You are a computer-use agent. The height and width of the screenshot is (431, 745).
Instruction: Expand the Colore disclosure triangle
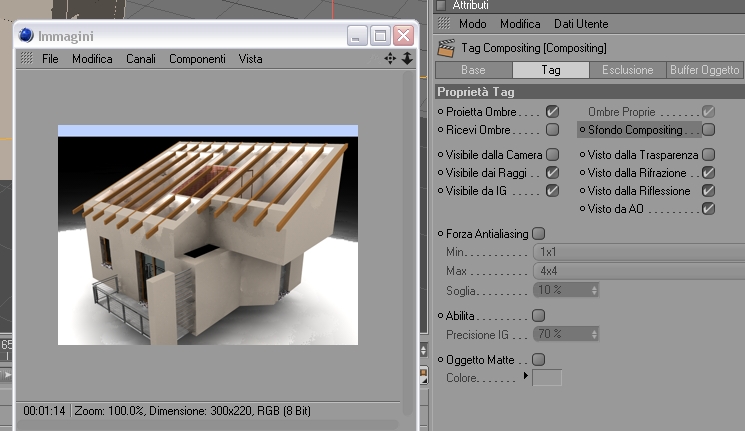coord(525,375)
